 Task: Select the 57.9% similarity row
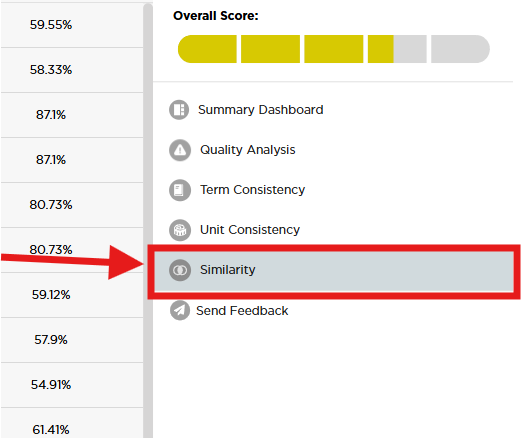(72, 340)
